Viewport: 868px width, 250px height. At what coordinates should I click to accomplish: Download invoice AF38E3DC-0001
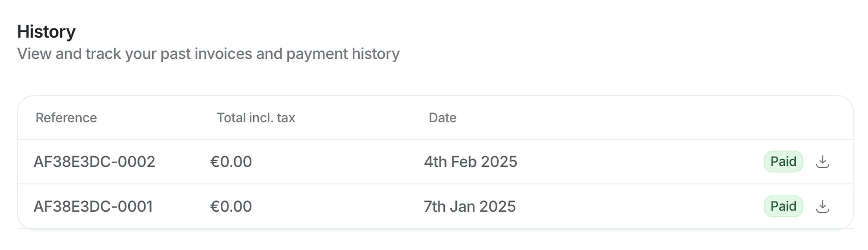click(823, 206)
